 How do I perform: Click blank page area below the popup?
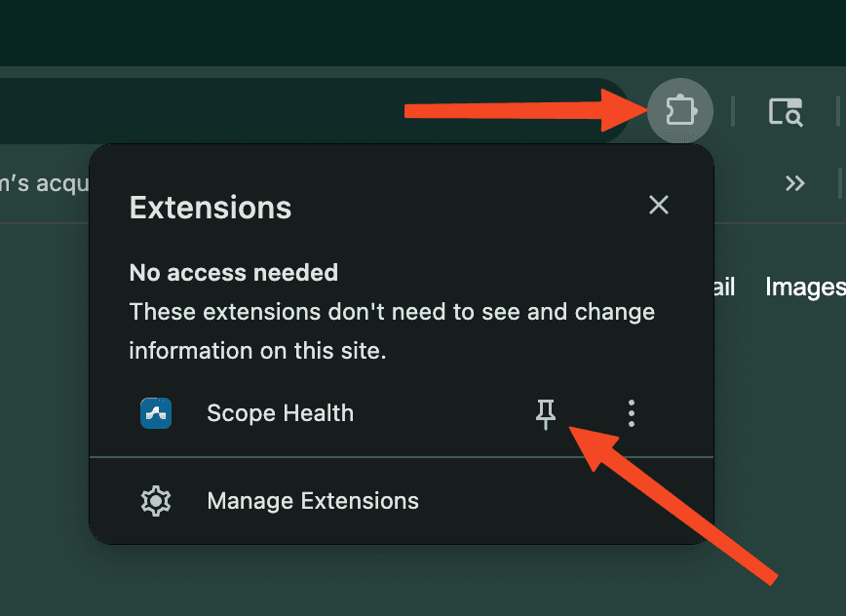pyautogui.click(x=390, y=585)
